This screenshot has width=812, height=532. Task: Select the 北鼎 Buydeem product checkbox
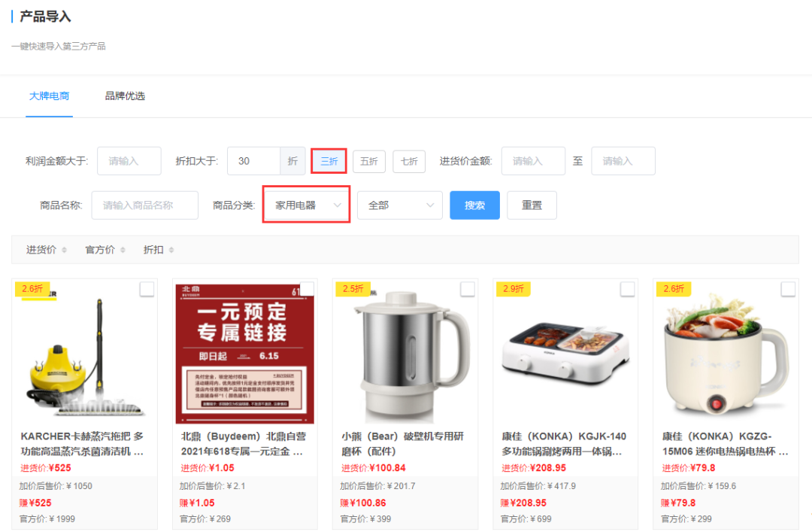tap(307, 290)
